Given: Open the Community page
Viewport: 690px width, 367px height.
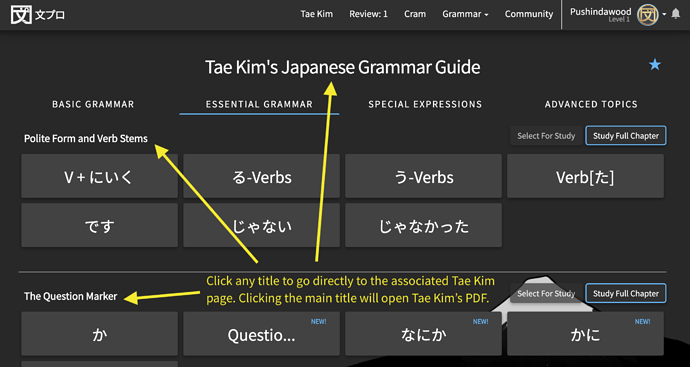Looking at the screenshot, I should [529, 14].
